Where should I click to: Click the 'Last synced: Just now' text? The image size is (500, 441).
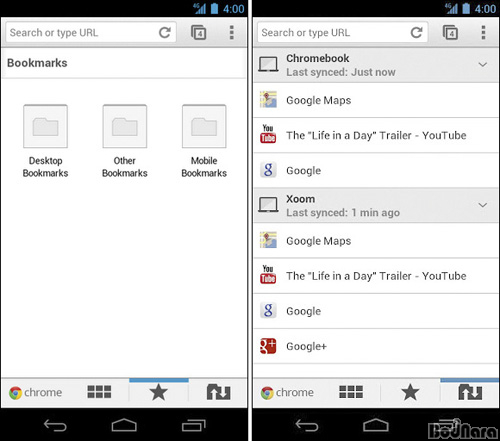coord(341,72)
